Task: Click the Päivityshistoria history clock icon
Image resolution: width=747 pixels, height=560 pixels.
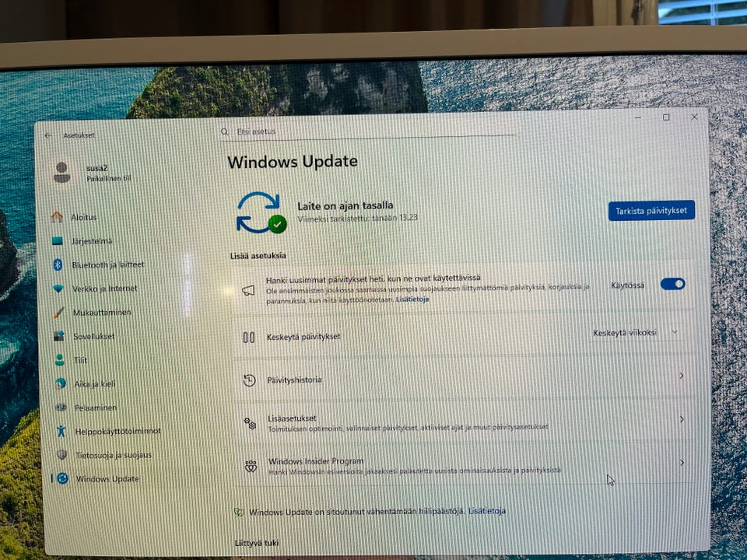Action: [x=249, y=380]
